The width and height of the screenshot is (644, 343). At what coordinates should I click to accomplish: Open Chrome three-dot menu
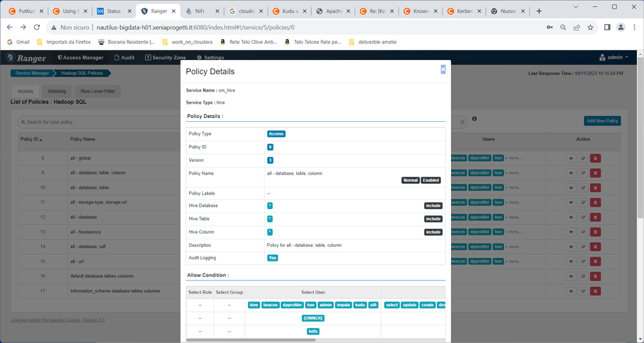click(634, 28)
